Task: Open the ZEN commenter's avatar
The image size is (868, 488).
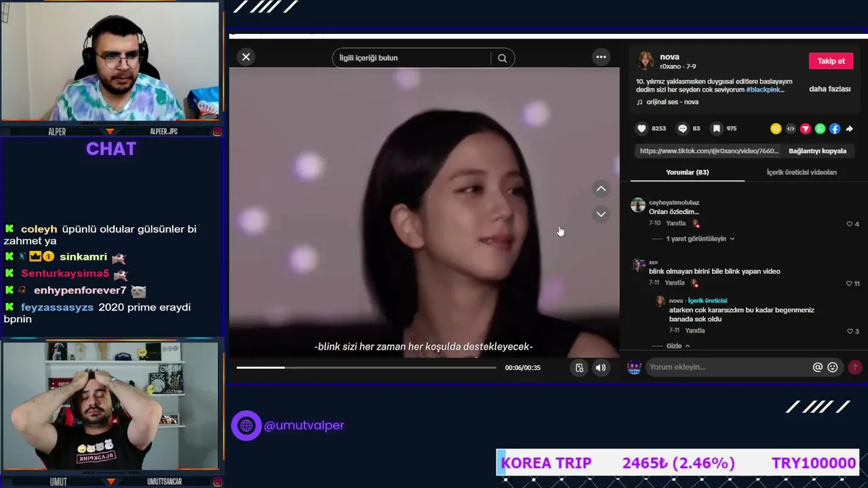Action: point(638,265)
